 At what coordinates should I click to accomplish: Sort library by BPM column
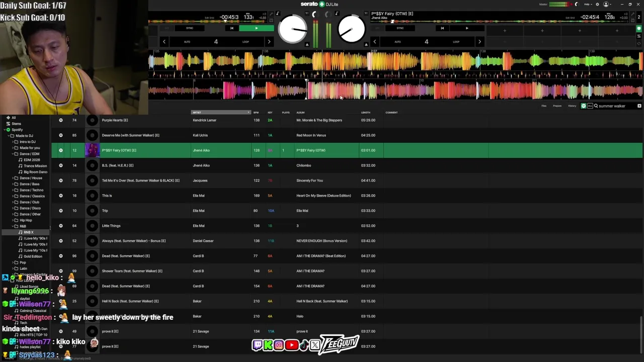click(256, 113)
